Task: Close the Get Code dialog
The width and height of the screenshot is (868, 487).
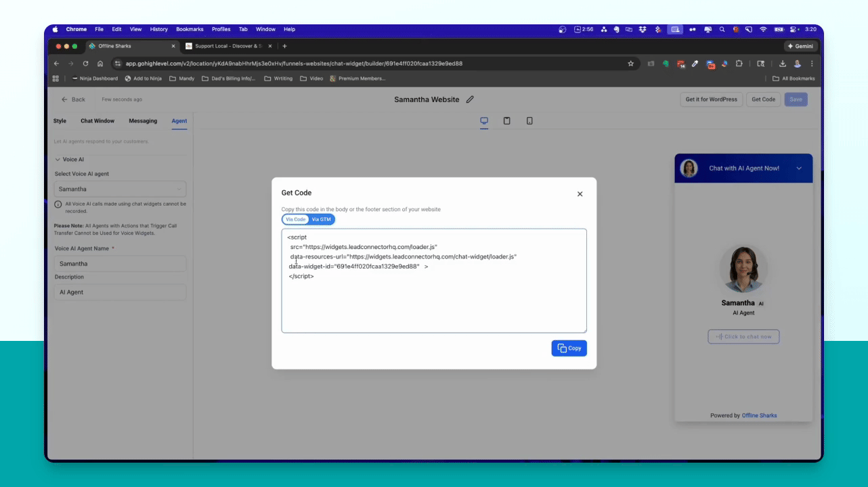Action: point(580,194)
